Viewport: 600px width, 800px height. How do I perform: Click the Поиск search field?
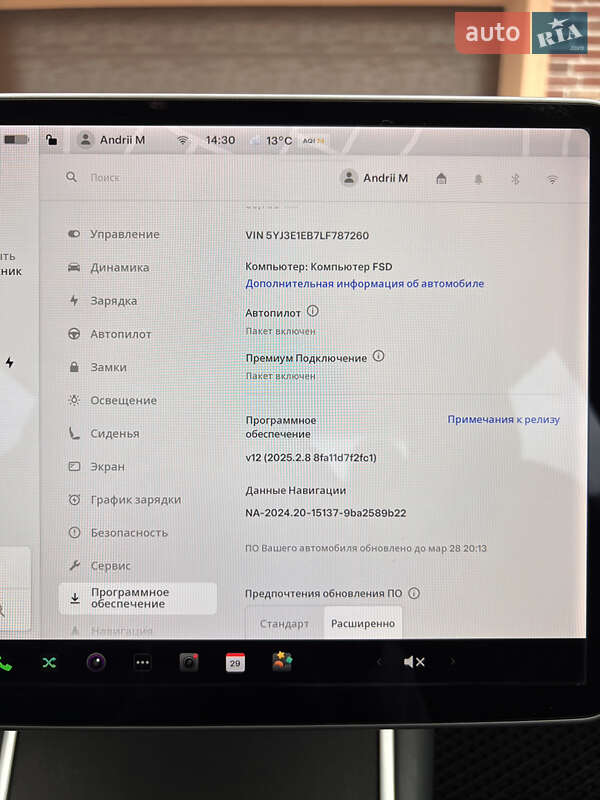tap(105, 178)
